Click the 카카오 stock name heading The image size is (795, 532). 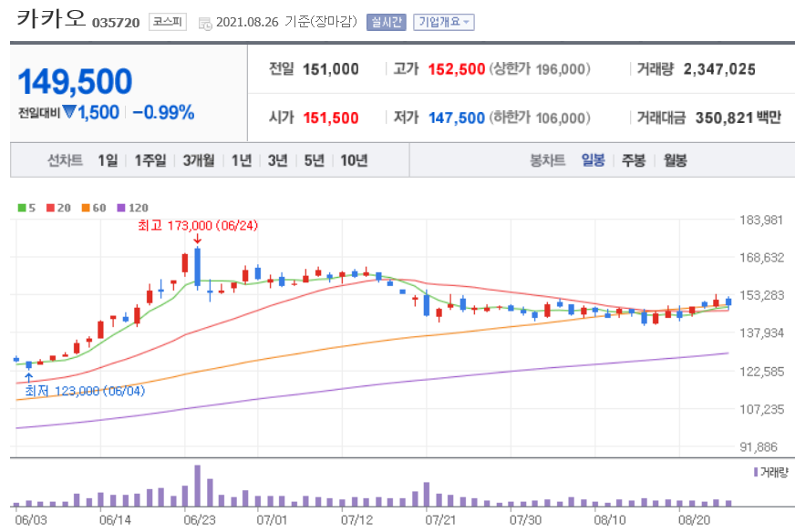coord(51,17)
